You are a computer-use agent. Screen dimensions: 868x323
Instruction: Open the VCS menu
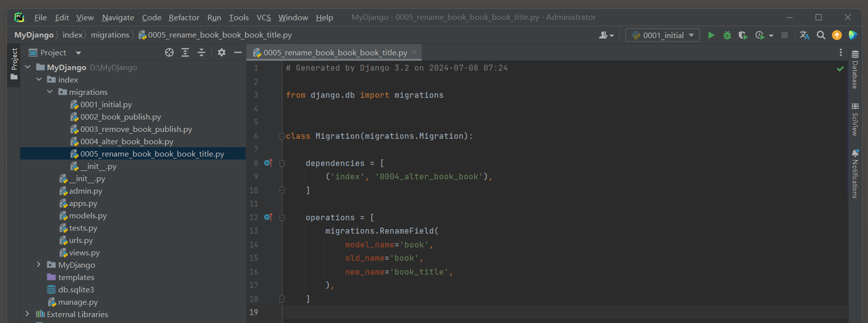[264, 17]
